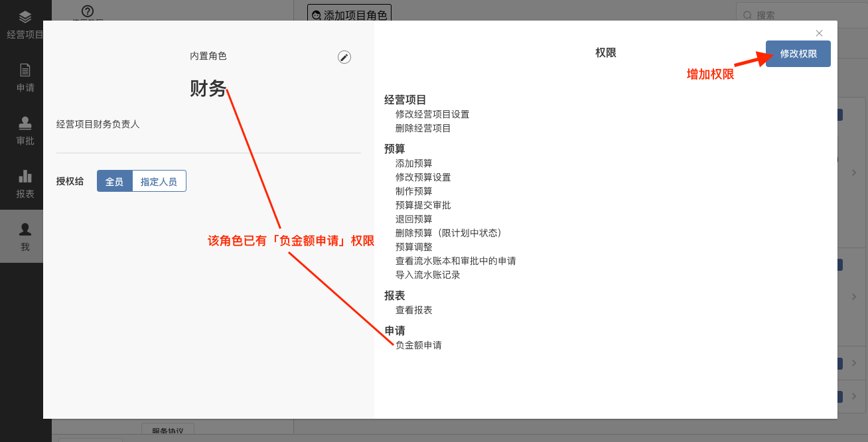The height and width of the screenshot is (442, 868).
Task: Click 添加项目角色 button behind dialog
Action: coord(349,15)
